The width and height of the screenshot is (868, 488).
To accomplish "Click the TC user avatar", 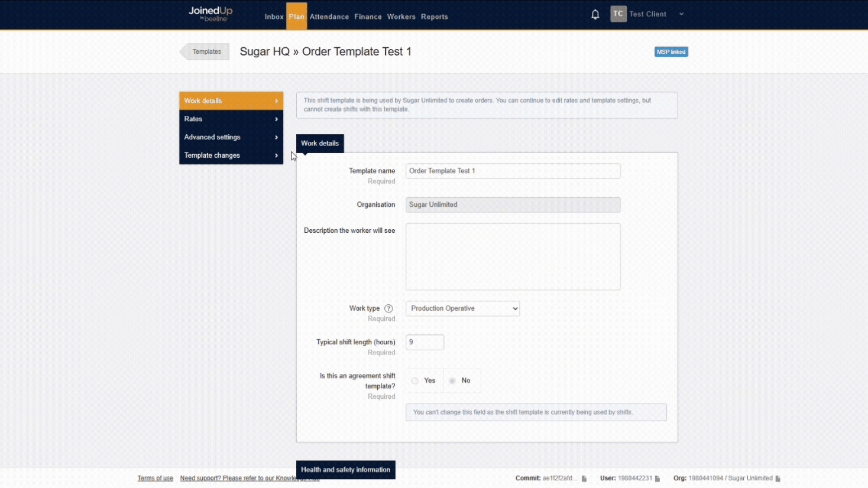I will [618, 14].
